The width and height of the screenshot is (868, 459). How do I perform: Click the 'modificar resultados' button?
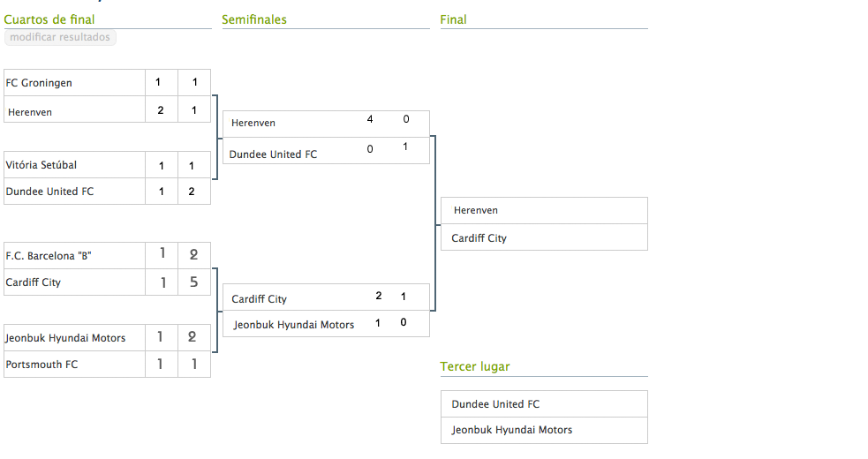[x=60, y=37]
